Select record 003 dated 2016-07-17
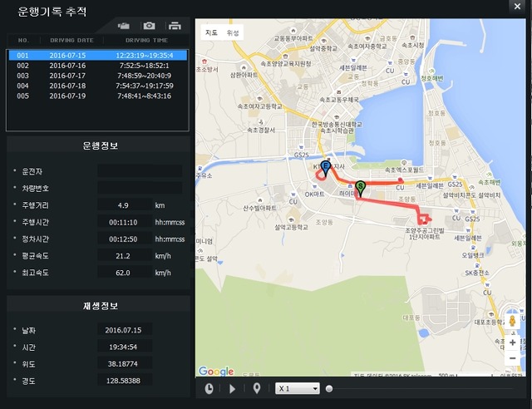This screenshot has width=532, height=409. pyautogui.click(x=98, y=76)
